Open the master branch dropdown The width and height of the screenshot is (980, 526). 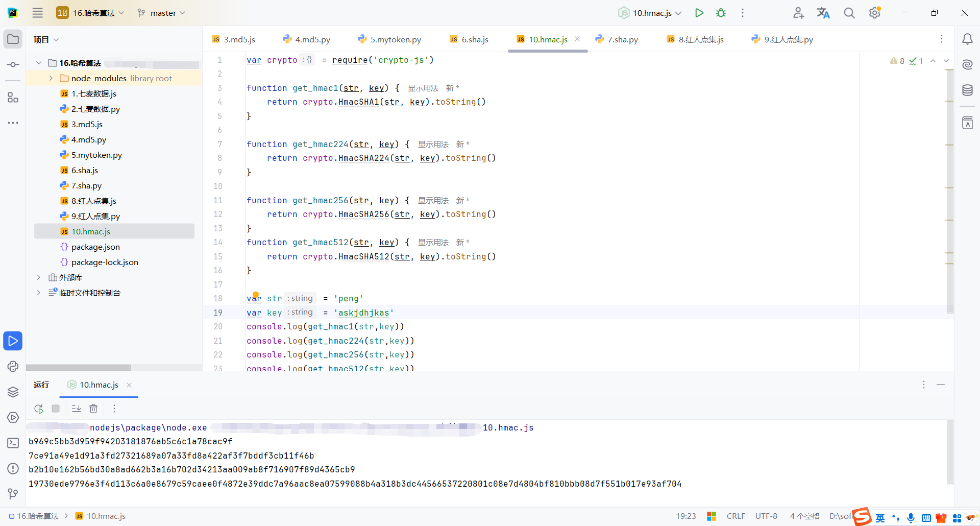pyautogui.click(x=161, y=13)
